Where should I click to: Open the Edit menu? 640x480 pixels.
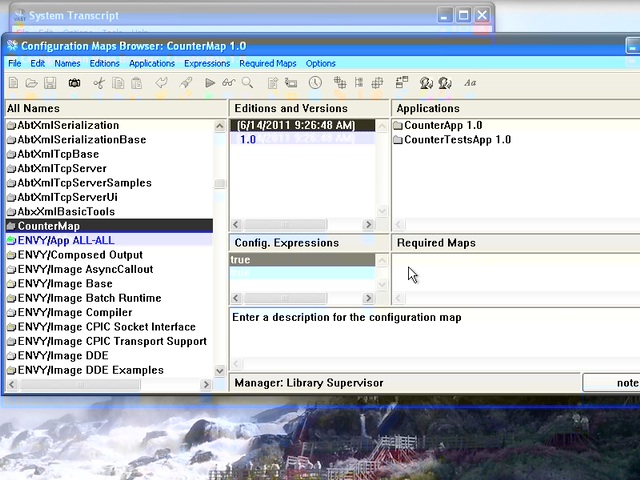tap(38, 63)
